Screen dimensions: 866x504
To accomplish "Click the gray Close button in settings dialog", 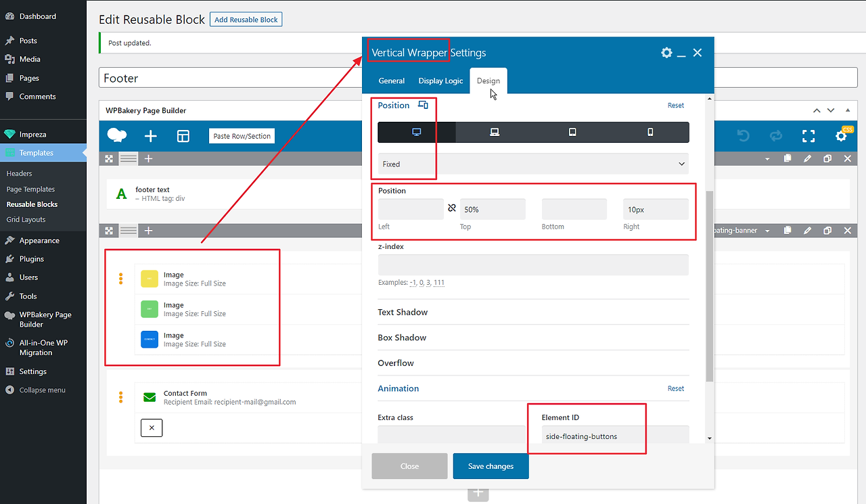I will click(409, 466).
